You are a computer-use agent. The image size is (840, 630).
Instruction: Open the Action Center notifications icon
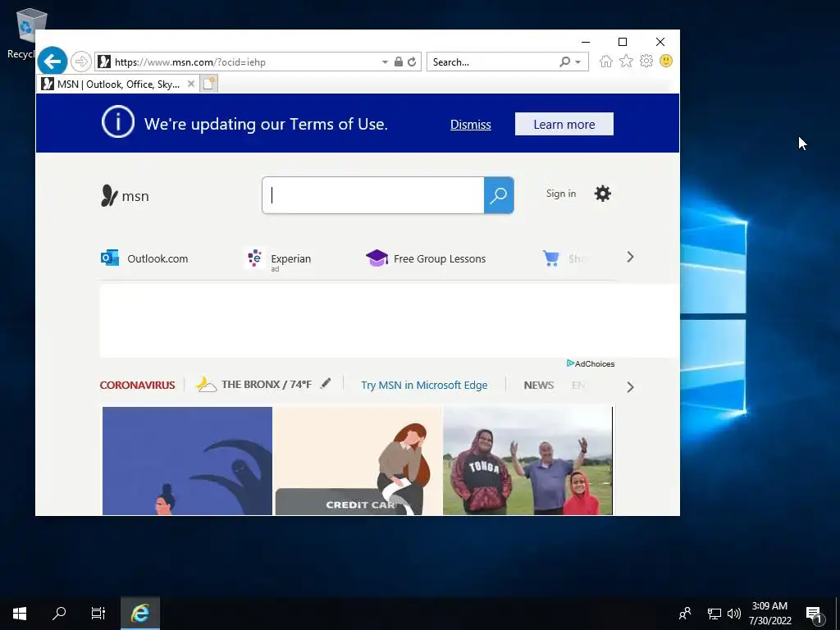pos(815,614)
